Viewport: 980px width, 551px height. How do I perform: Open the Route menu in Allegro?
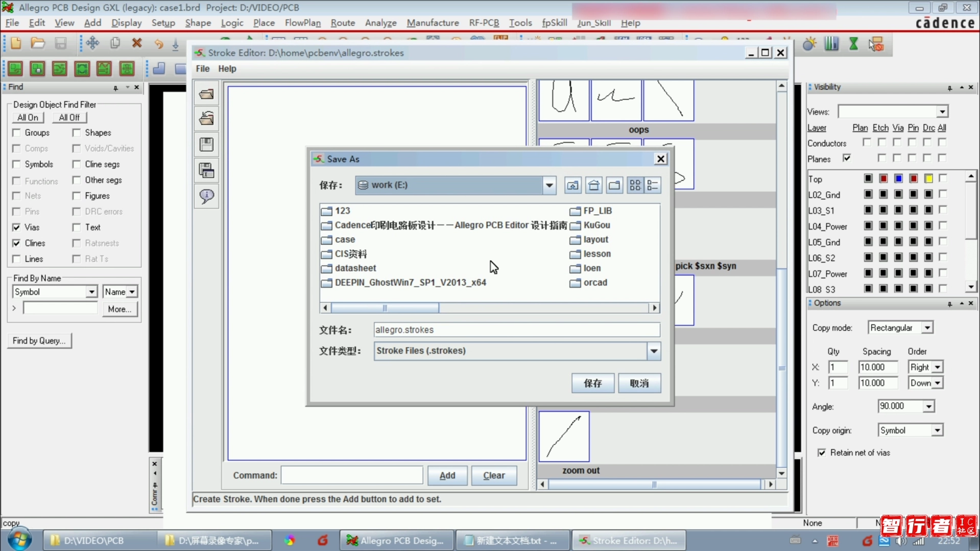(343, 23)
